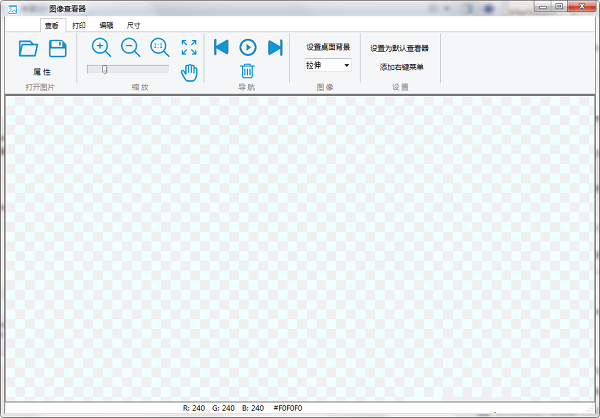This screenshot has height=418, width=600.
Task: Zoom in with the plus magnifier
Action: [x=101, y=47]
